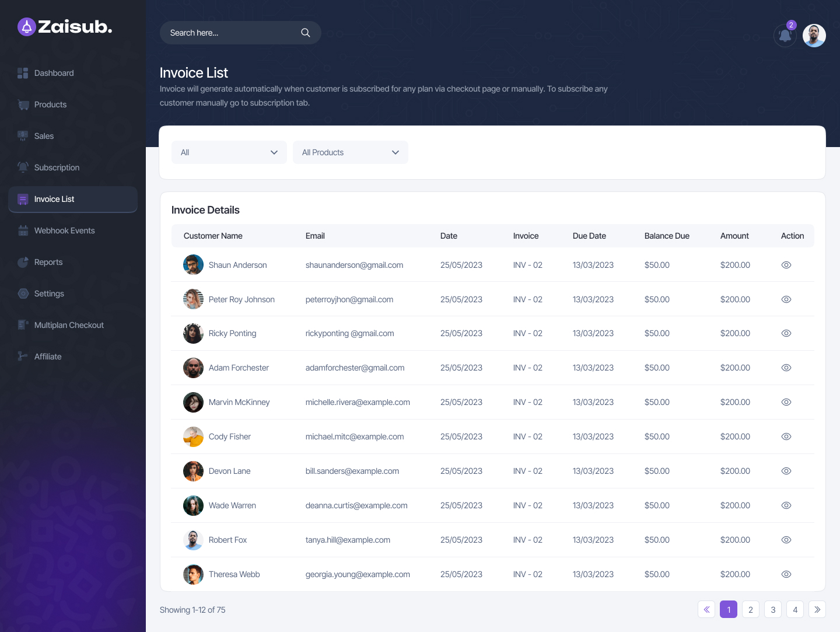This screenshot has height=632, width=840.
Task: Open the Dashboard from sidebar
Action: tap(23, 73)
